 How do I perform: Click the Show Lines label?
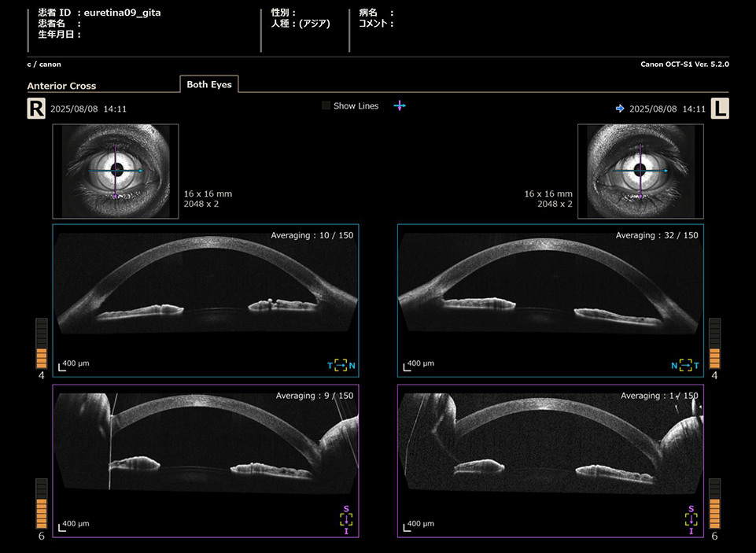pos(356,105)
